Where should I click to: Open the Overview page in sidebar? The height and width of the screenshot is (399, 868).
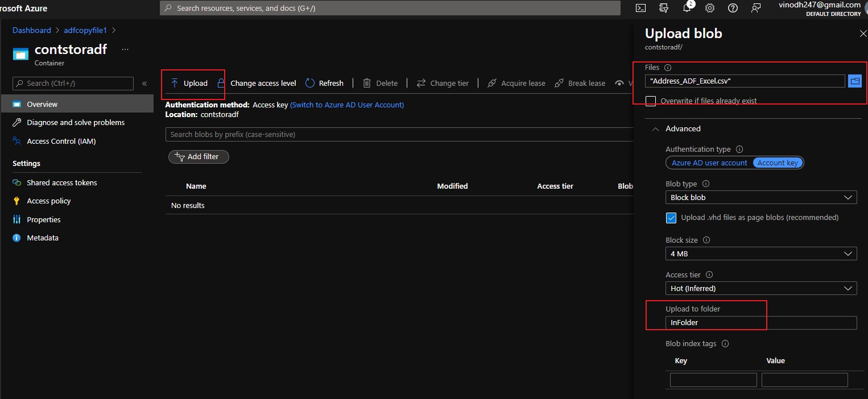tap(77, 105)
